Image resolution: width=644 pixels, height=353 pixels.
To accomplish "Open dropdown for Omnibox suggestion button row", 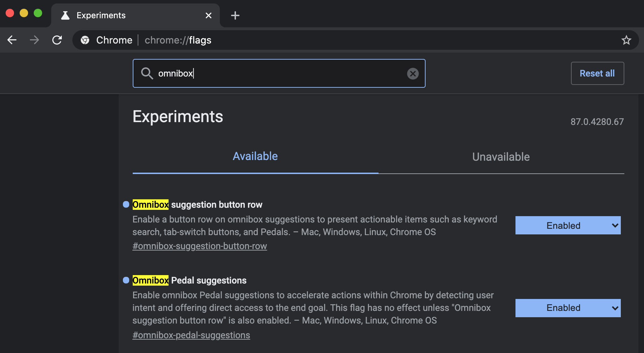I will click(567, 225).
